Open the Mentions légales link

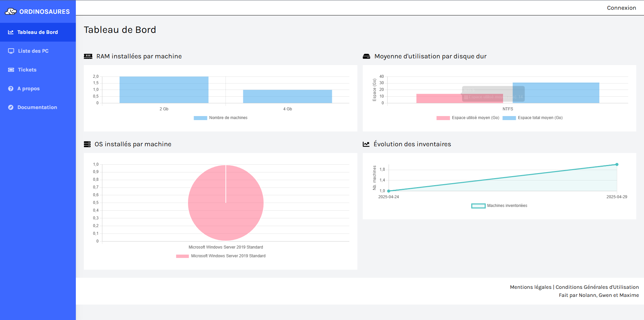(531, 287)
